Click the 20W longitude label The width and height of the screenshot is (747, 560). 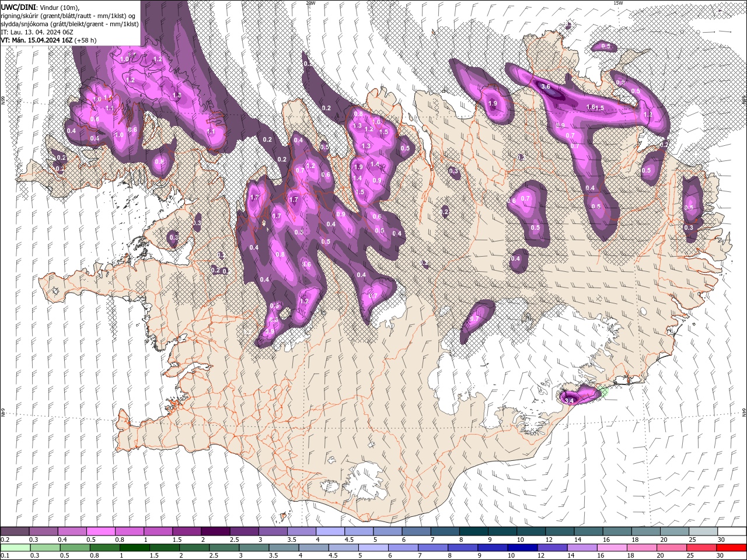coord(310,3)
